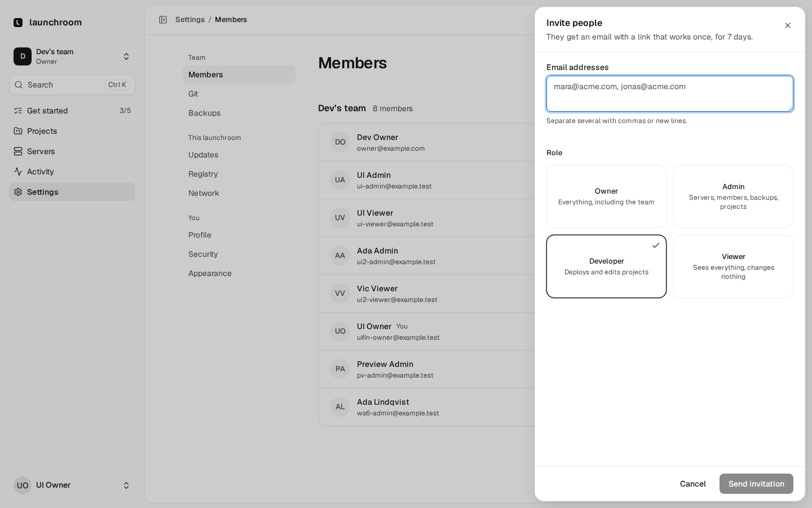Select the Developer role card

[606, 266]
